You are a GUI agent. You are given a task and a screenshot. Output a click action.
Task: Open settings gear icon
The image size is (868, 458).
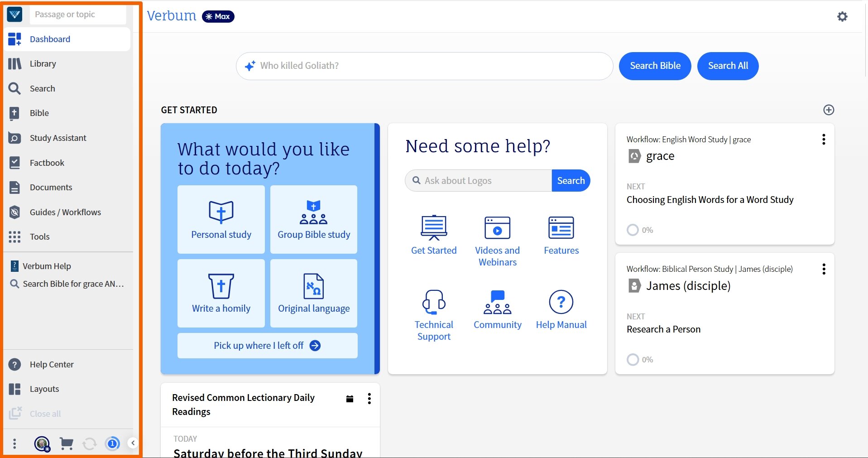pos(842,17)
